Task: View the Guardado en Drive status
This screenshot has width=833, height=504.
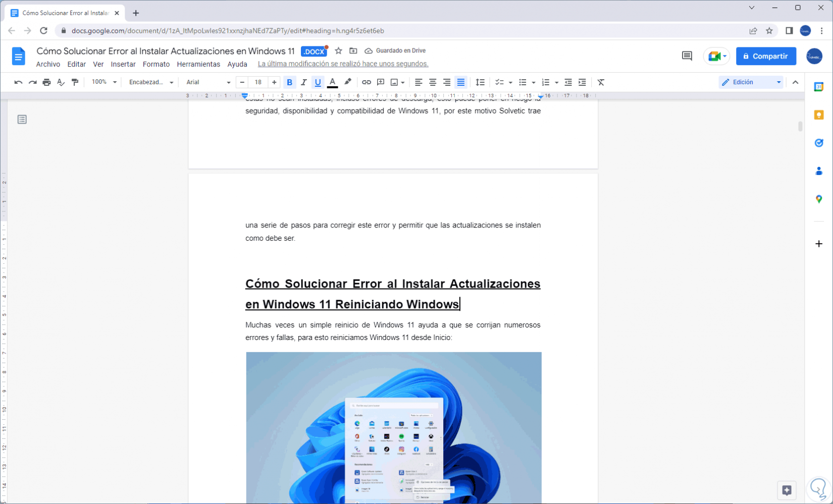Action: click(x=395, y=51)
